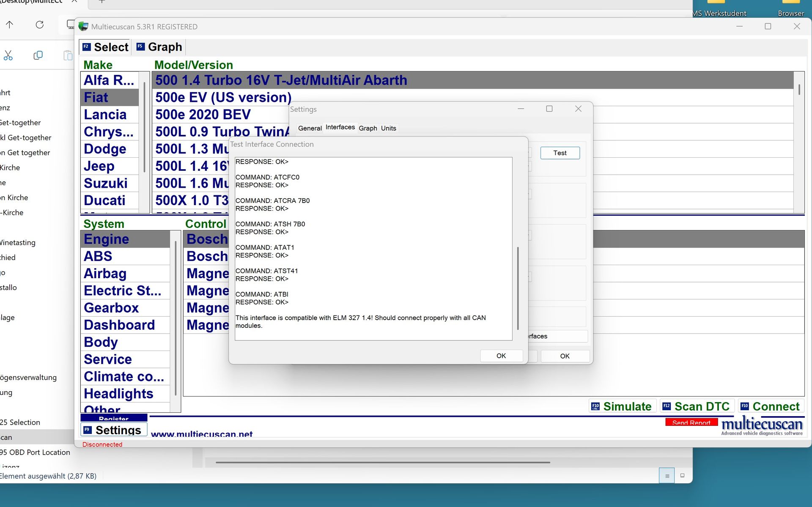
Task: Click the Multiecuscan app icon in title bar
Action: pos(83,27)
